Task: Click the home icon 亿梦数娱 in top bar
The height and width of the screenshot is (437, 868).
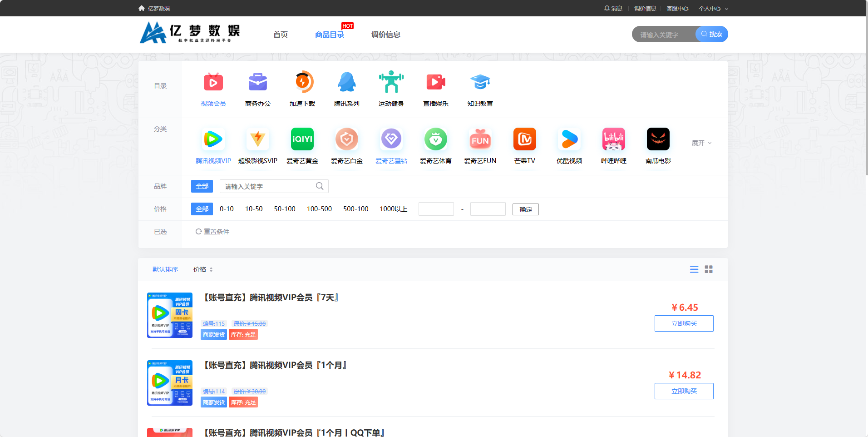Action: click(x=154, y=8)
